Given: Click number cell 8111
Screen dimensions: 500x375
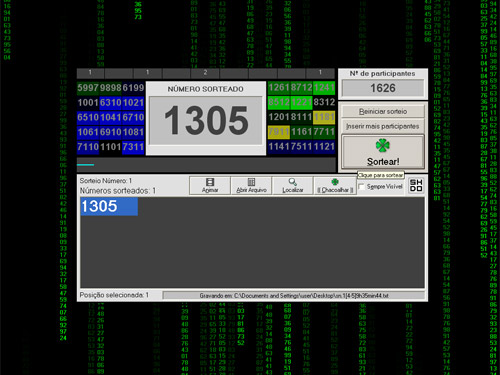Looking at the screenshot, I should click(x=301, y=117).
